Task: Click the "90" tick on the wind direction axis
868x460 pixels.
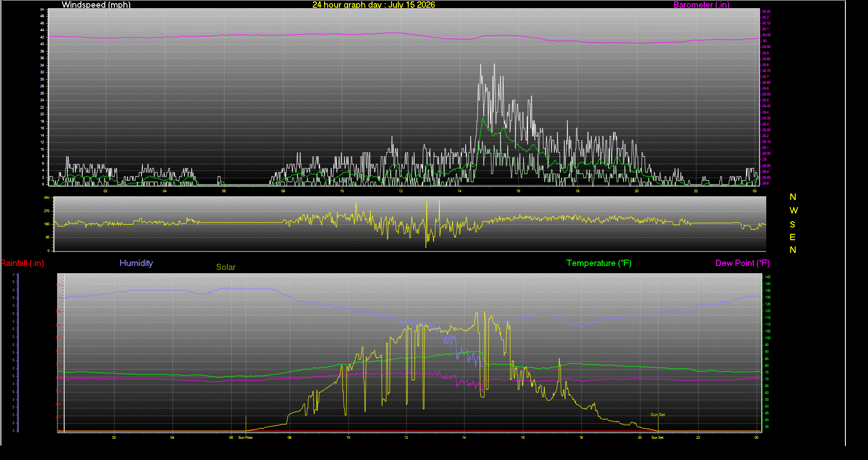Action: point(47,237)
